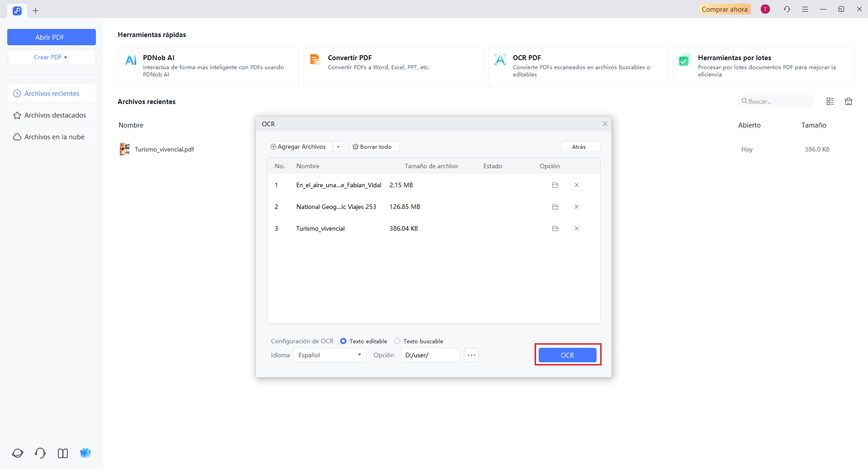868x469 pixels.
Task: Select Texto buscable radio option
Action: coord(397,341)
